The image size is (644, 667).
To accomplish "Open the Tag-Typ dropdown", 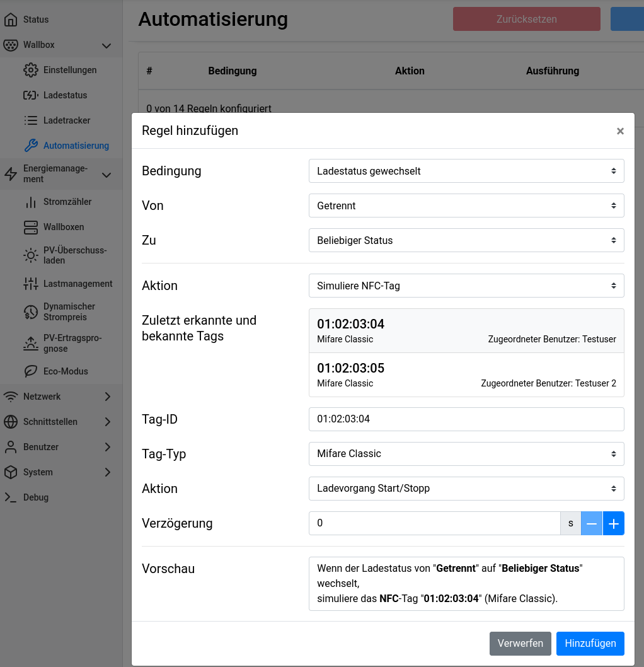I will pos(466,454).
